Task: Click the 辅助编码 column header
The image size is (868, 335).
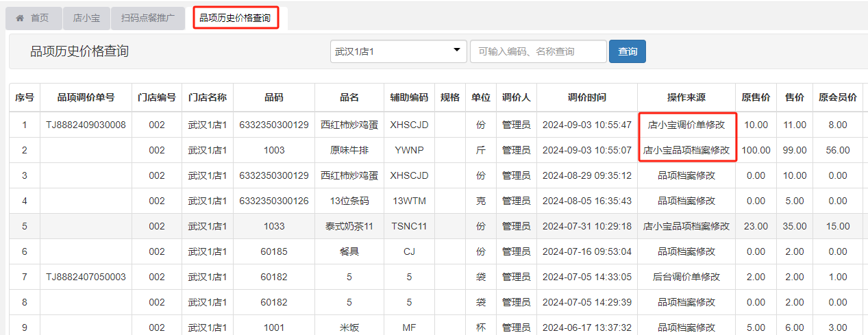Action: pyautogui.click(x=409, y=97)
